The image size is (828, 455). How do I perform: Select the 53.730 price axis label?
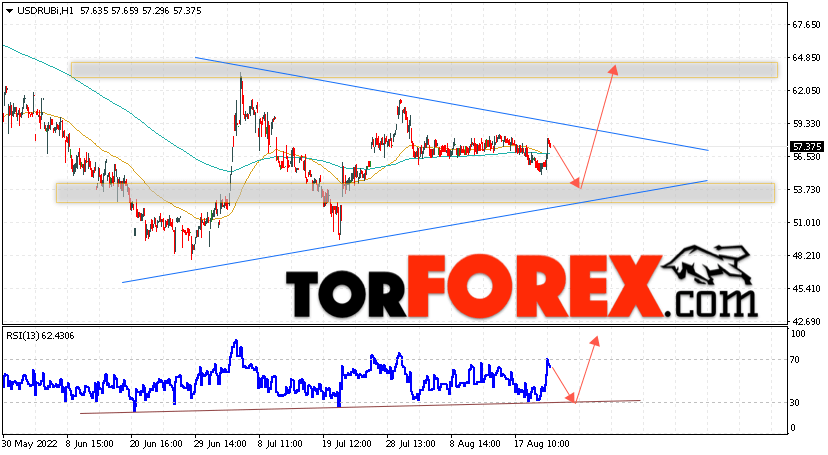click(806, 189)
